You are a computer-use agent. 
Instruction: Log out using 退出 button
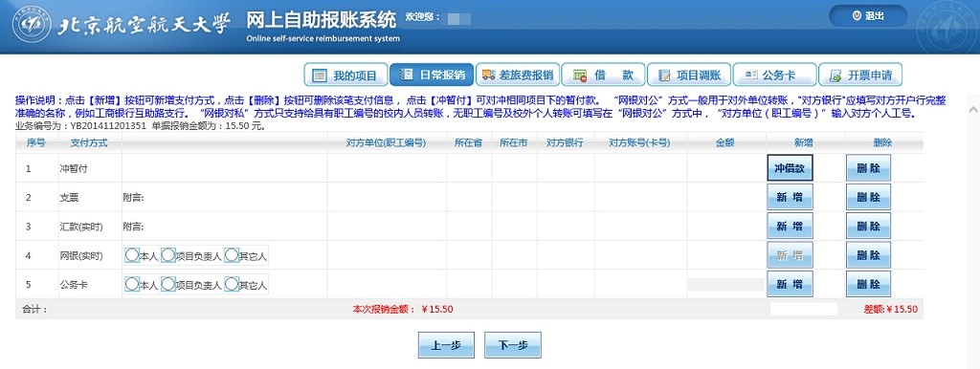tap(868, 16)
